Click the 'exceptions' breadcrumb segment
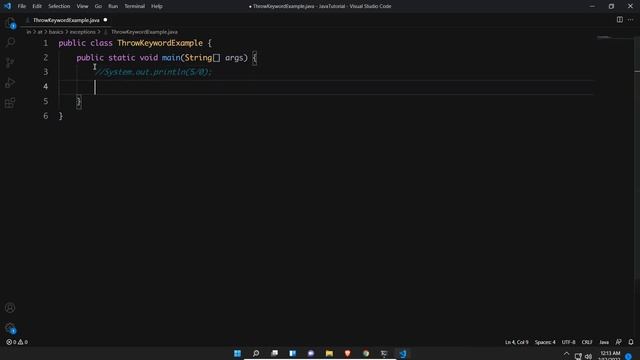This screenshot has width=640, height=360. (x=82, y=32)
